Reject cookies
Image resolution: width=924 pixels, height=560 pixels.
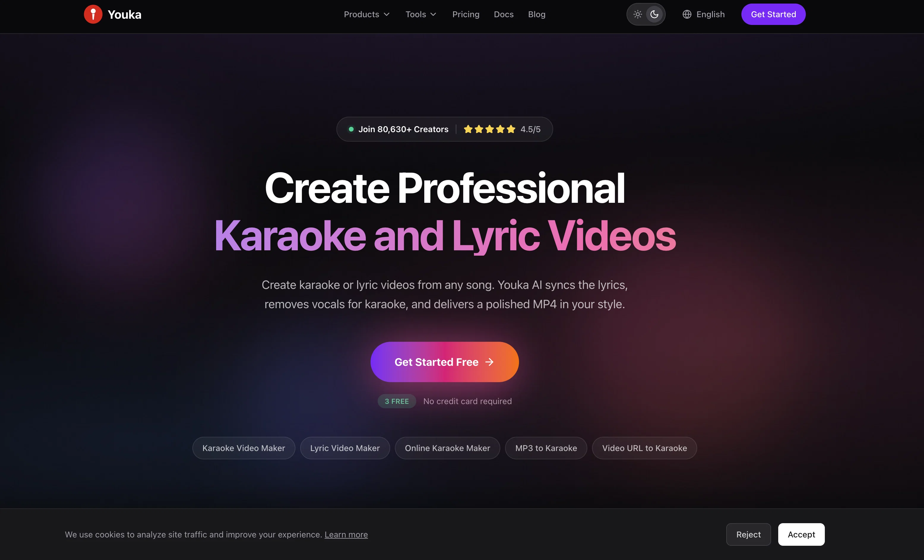pos(749,534)
